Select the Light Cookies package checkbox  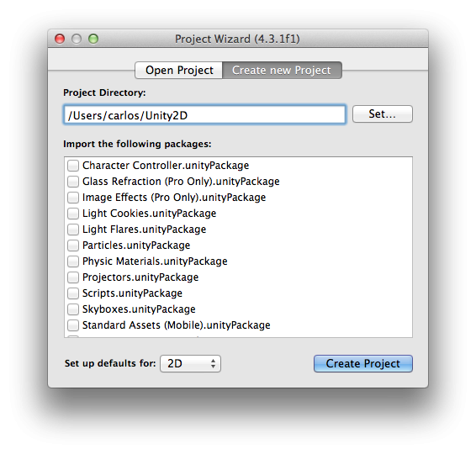pos(73,214)
